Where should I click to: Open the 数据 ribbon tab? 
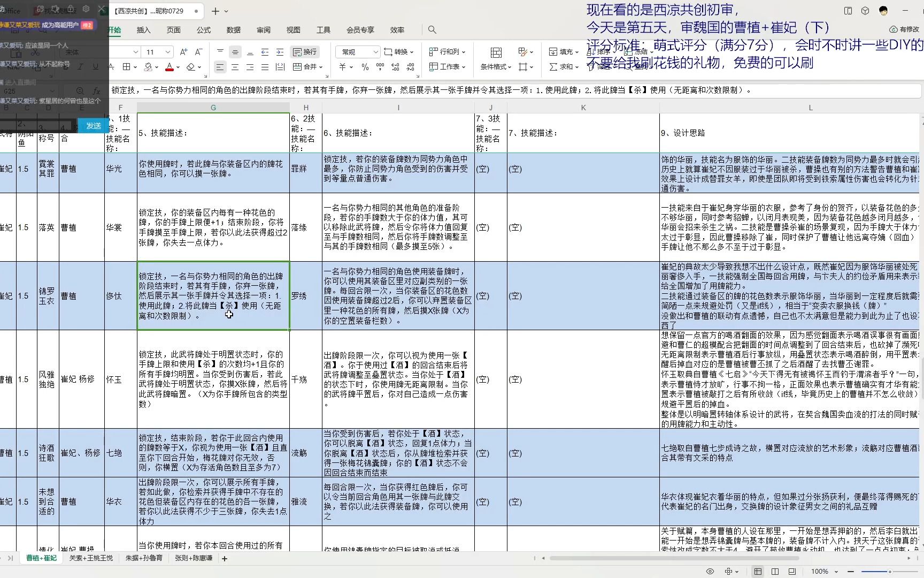click(x=234, y=30)
